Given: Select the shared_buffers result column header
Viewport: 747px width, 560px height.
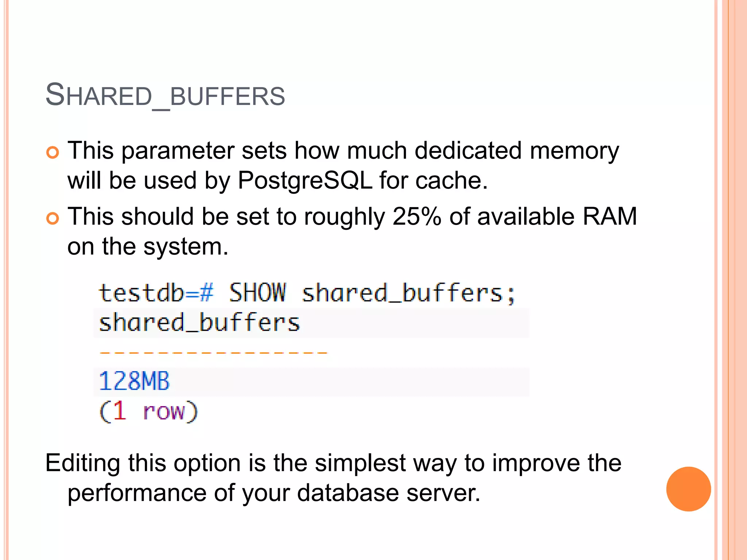Looking at the screenshot, I should click(199, 323).
